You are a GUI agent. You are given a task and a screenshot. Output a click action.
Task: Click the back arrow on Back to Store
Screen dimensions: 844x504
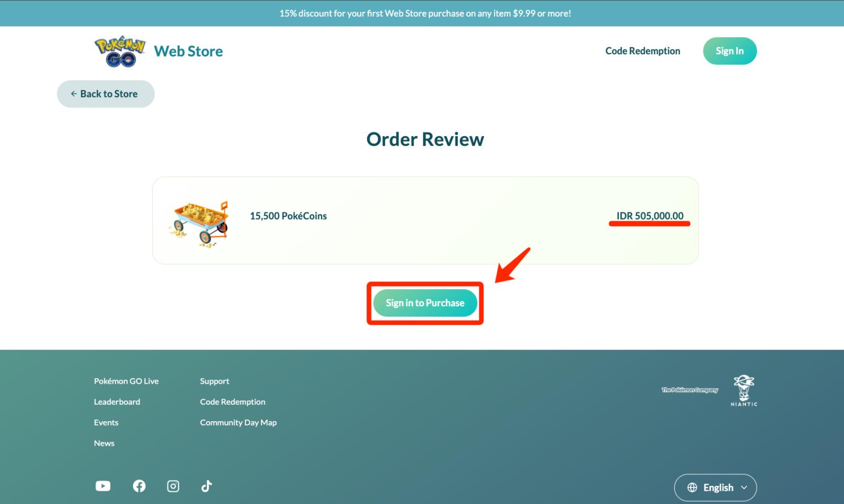click(x=74, y=93)
